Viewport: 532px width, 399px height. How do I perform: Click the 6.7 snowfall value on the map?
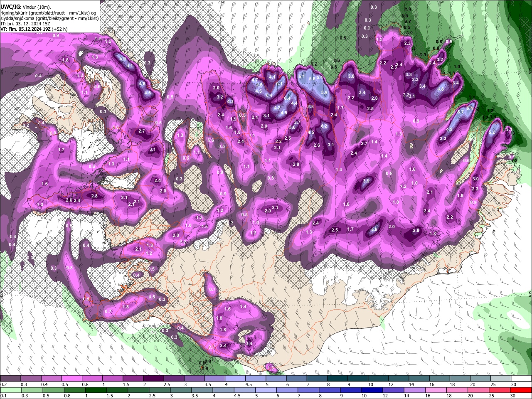point(460,112)
